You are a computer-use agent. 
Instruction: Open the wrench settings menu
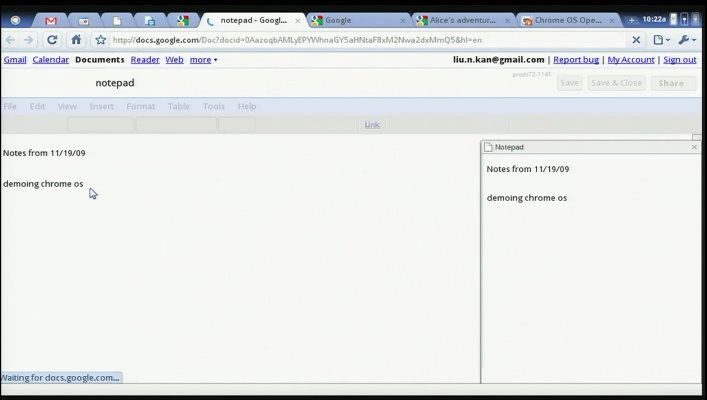(687, 40)
